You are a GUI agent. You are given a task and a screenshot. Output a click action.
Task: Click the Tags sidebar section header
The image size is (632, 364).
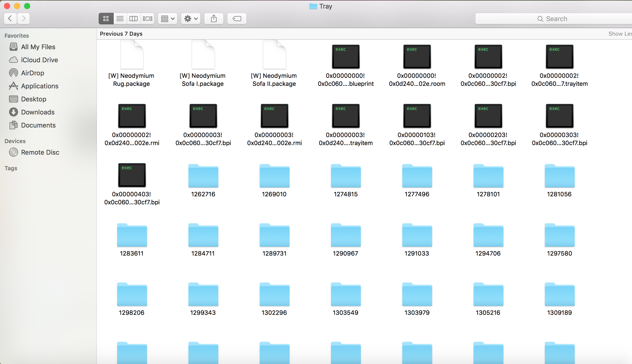point(11,168)
